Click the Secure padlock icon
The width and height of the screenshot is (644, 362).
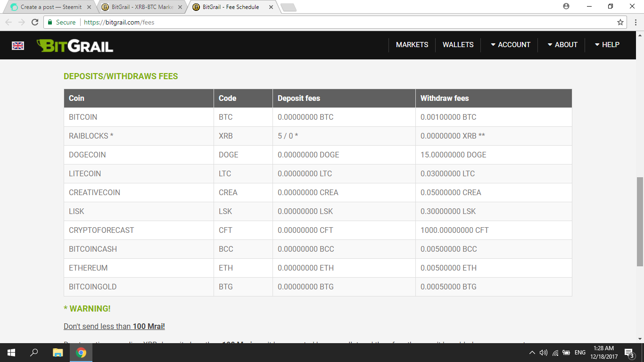click(x=50, y=22)
